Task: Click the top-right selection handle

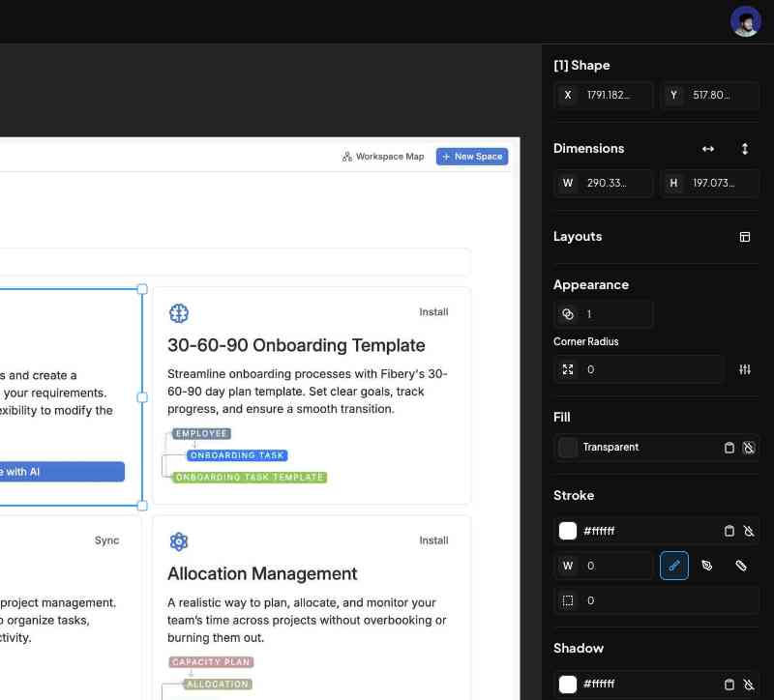Action: pos(142,289)
